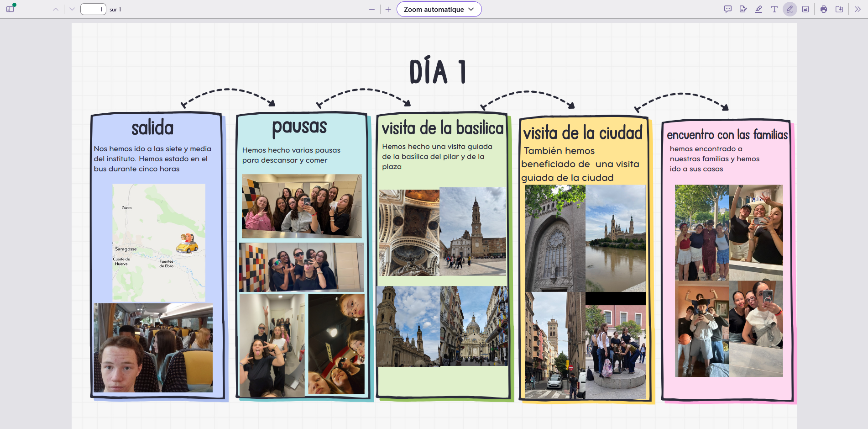Image resolution: width=868 pixels, height=429 pixels.
Task: Select the add image tool
Action: (x=805, y=9)
